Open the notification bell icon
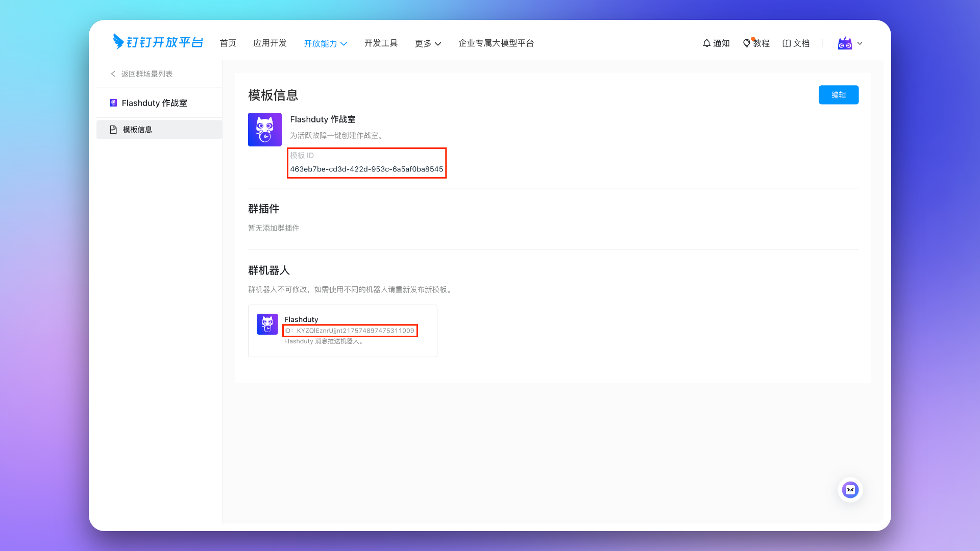 tap(706, 43)
